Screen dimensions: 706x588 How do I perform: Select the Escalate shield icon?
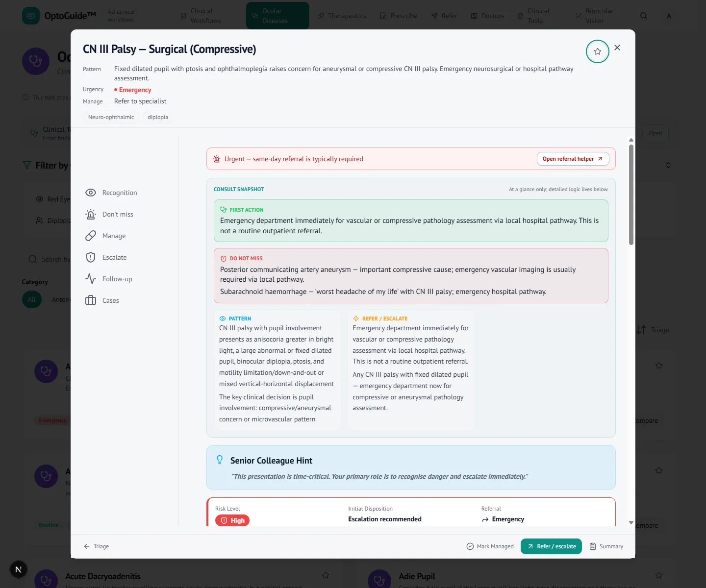(91, 257)
